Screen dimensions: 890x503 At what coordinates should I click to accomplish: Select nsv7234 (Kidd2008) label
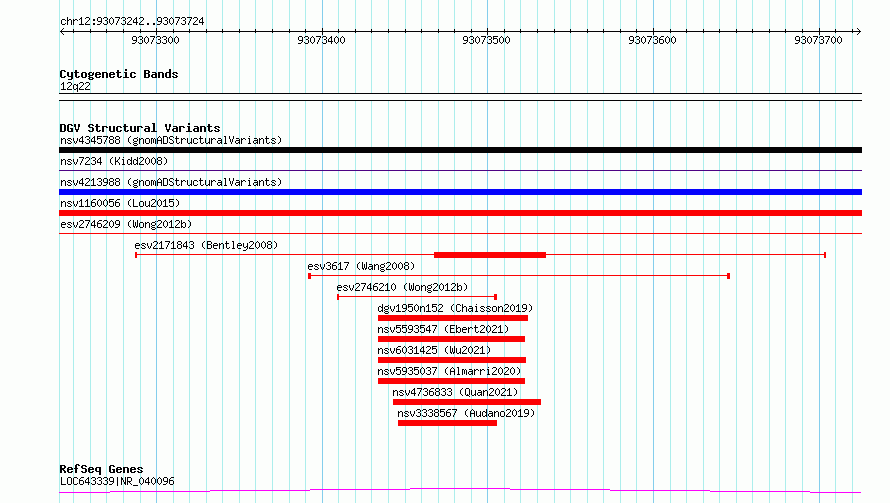[x=114, y=161]
